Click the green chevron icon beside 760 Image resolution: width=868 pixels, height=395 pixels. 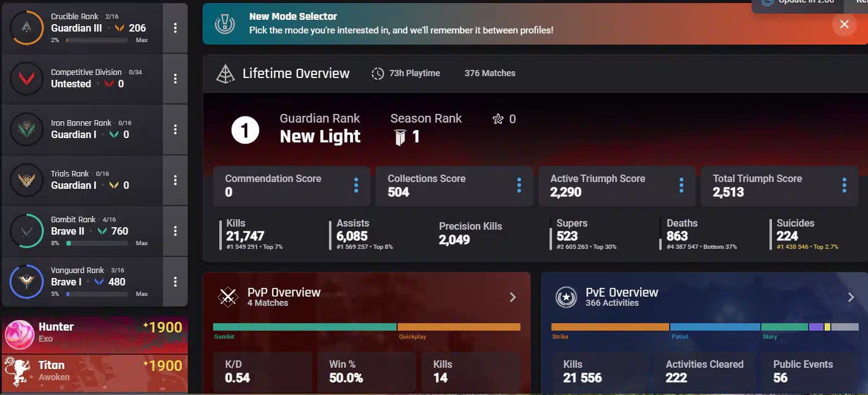(x=102, y=231)
